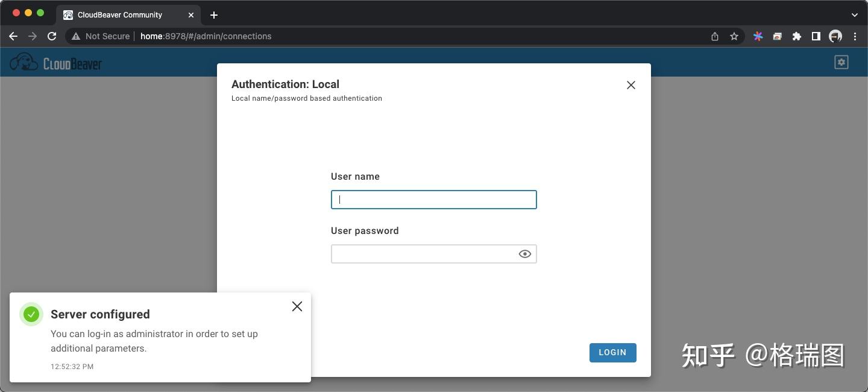The width and height of the screenshot is (868, 392).
Task: Bookmark this page with the star icon
Action: click(734, 36)
